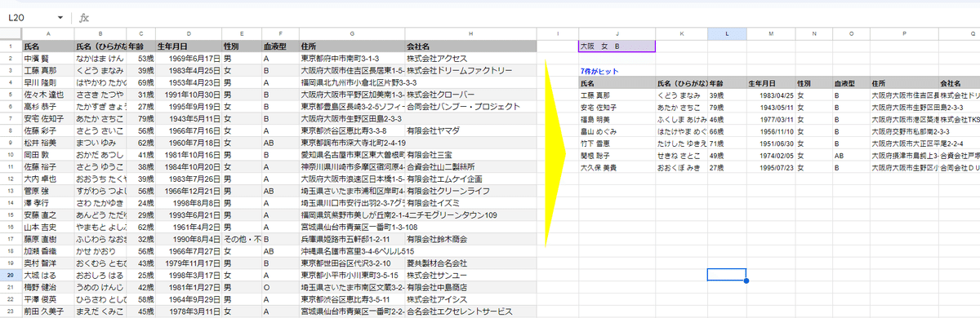Image resolution: width=980 pixels, height=318 pixels.
Task: Select column J header
Action: point(616,33)
